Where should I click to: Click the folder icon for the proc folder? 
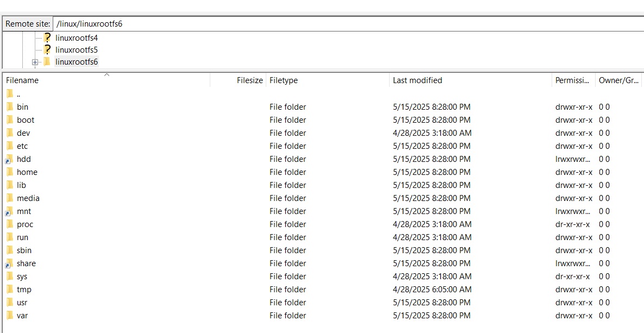click(x=10, y=224)
